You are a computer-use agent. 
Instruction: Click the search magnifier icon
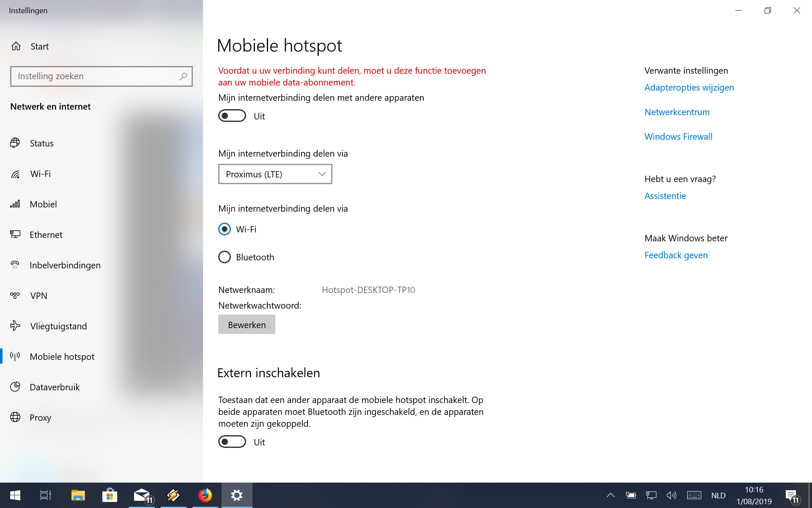click(x=183, y=77)
